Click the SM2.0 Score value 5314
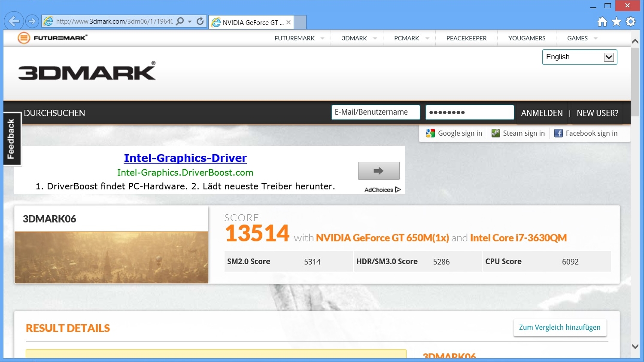Image resolution: width=644 pixels, height=362 pixels. (312, 262)
